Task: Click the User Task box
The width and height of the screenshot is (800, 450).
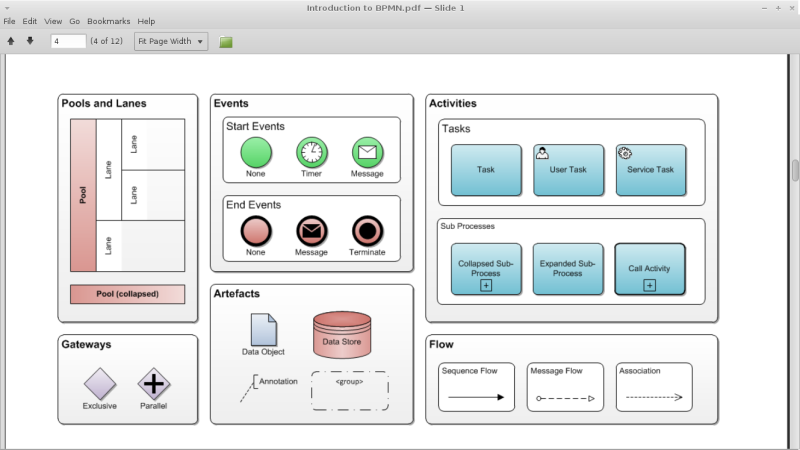Action: tap(568, 170)
